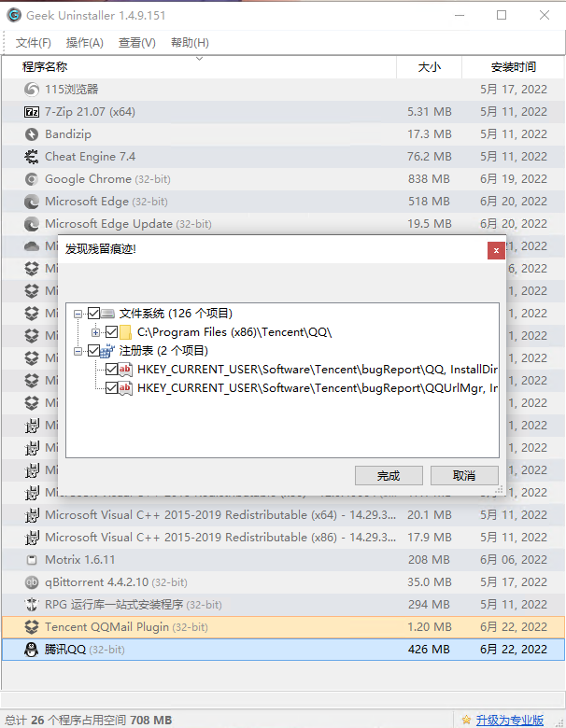Open the 操作(A) menu

(85, 43)
